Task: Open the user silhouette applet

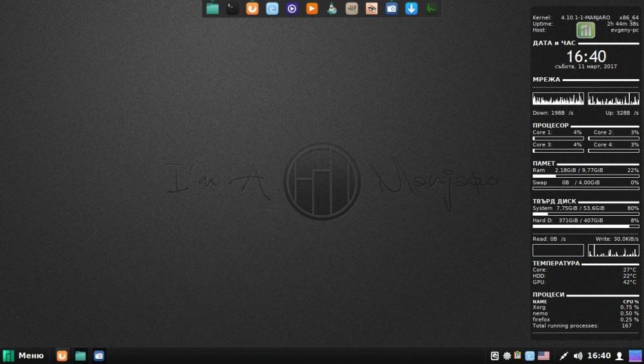Action: click(x=620, y=356)
